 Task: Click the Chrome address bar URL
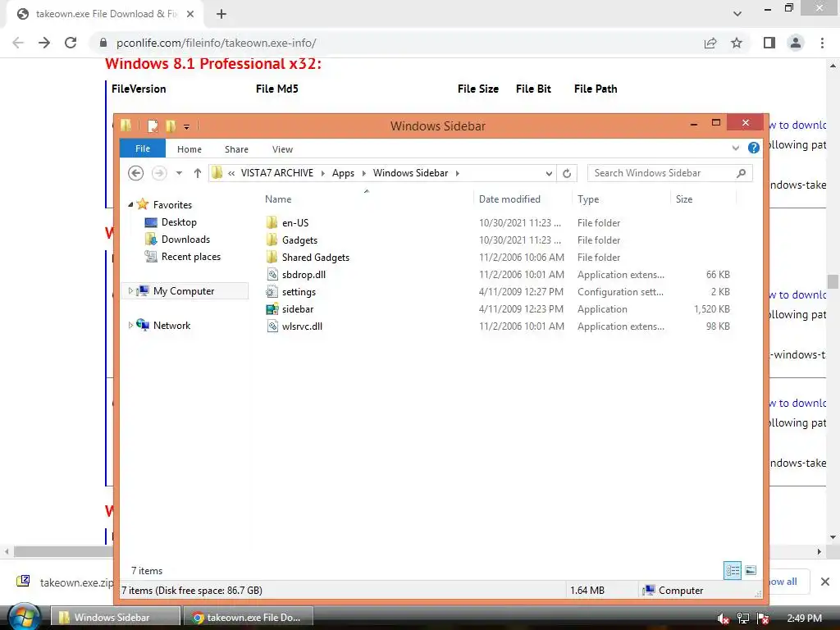[x=216, y=43]
